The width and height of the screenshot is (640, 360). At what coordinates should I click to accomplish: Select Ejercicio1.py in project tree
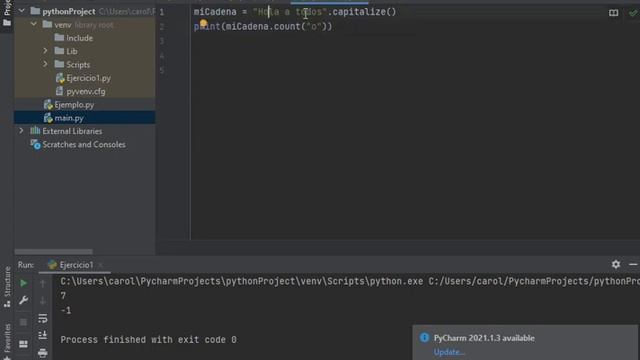click(x=88, y=78)
